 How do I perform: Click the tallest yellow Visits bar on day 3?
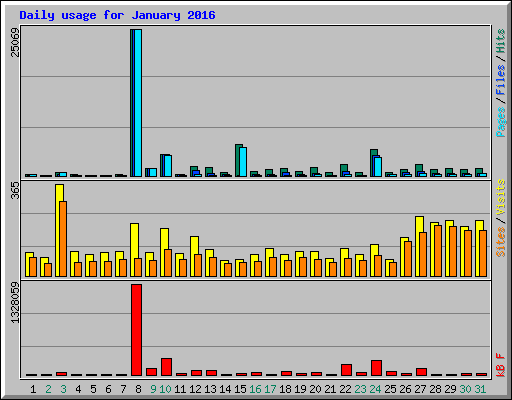[59, 230]
